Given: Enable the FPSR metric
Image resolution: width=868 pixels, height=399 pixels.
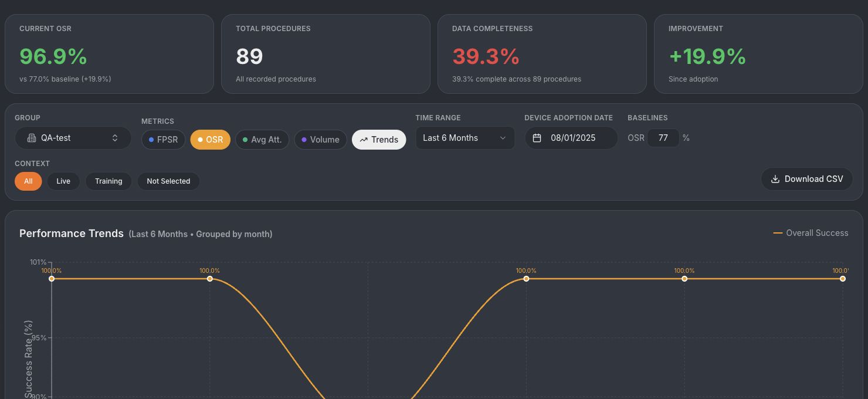Looking at the screenshot, I should click(x=164, y=140).
